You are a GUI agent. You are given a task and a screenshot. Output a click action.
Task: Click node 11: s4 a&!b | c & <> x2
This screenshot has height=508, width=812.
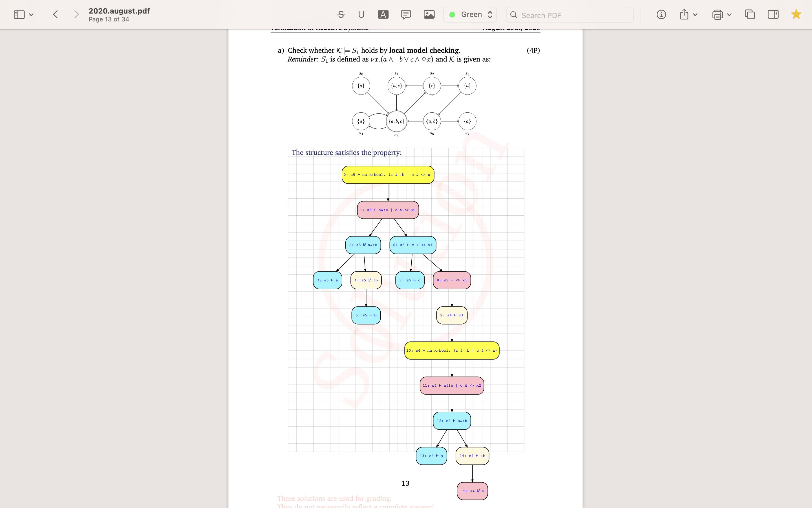(452, 386)
